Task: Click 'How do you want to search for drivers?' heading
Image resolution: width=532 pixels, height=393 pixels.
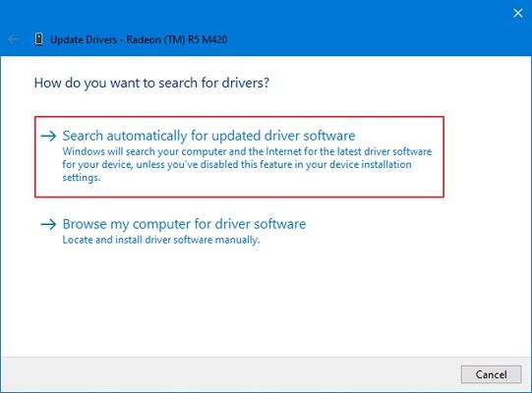Action: (151, 84)
